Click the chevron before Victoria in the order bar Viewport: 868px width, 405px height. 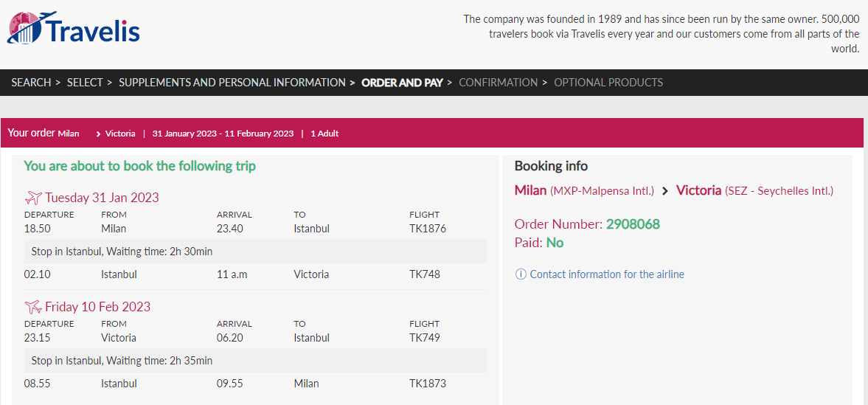click(98, 134)
